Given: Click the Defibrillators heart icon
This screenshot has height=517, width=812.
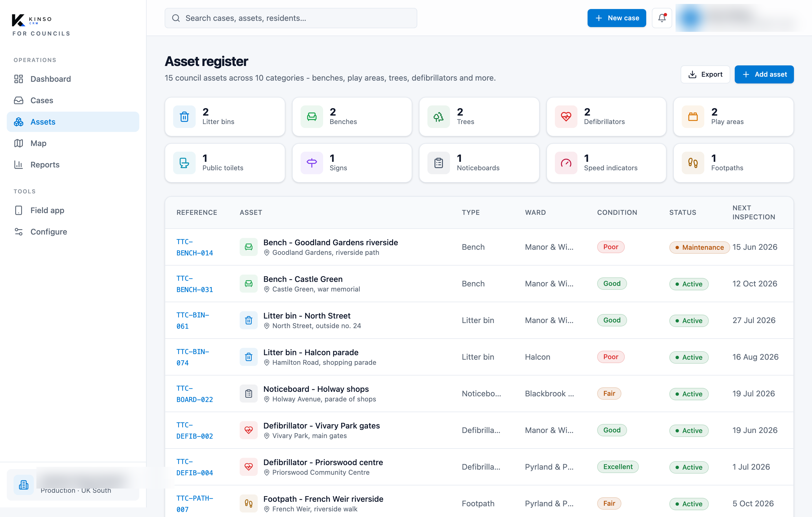Looking at the screenshot, I should pos(566,117).
